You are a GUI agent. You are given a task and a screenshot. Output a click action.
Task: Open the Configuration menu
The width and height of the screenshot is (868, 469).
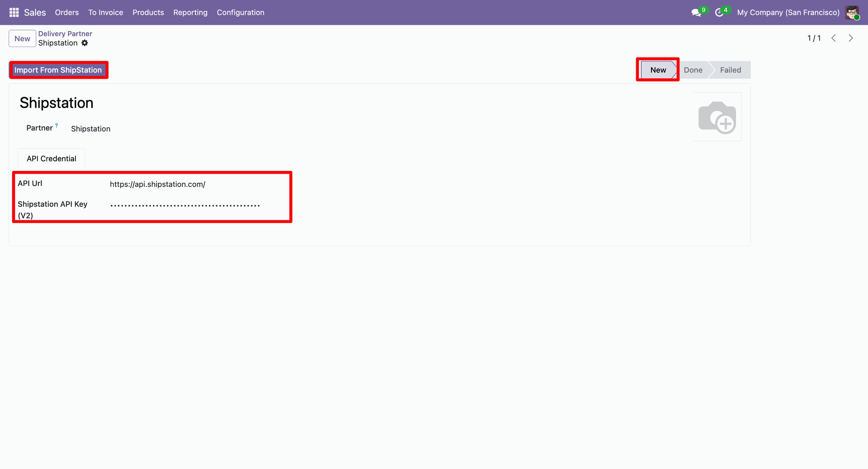pos(241,12)
